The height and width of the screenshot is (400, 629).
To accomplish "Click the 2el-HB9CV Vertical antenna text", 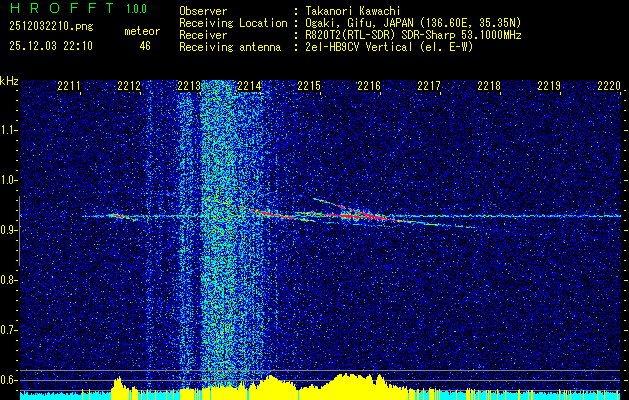I will (x=389, y=47).
